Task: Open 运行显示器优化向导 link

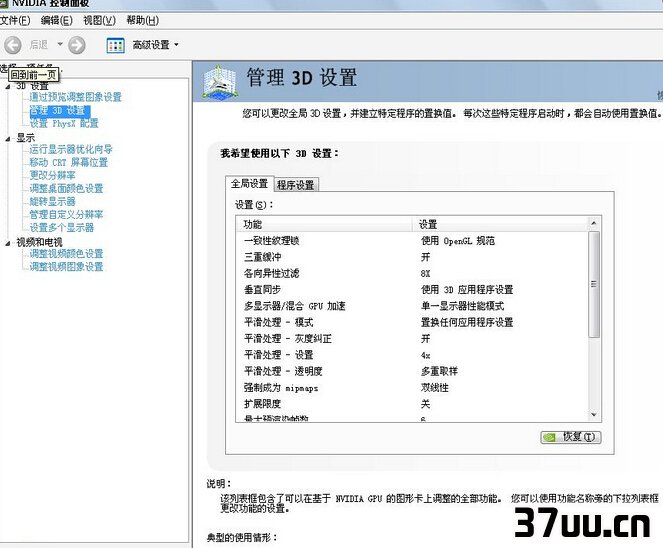Action: pos(71,149)
